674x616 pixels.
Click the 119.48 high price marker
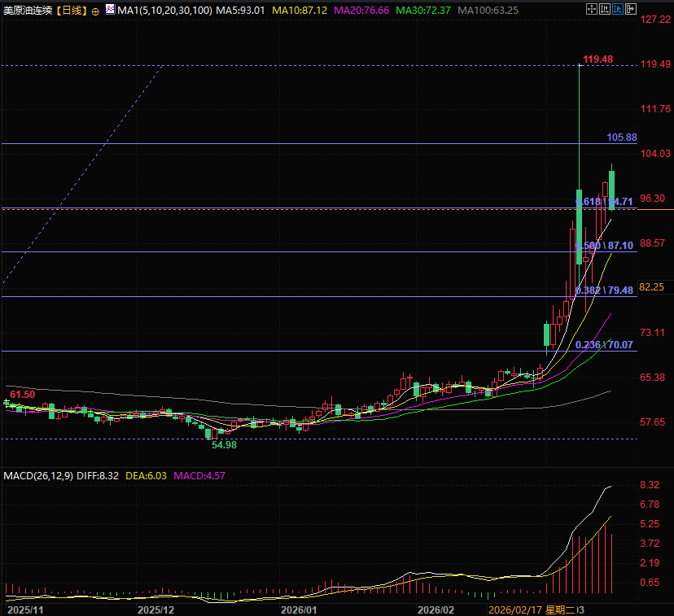[598, 59]
